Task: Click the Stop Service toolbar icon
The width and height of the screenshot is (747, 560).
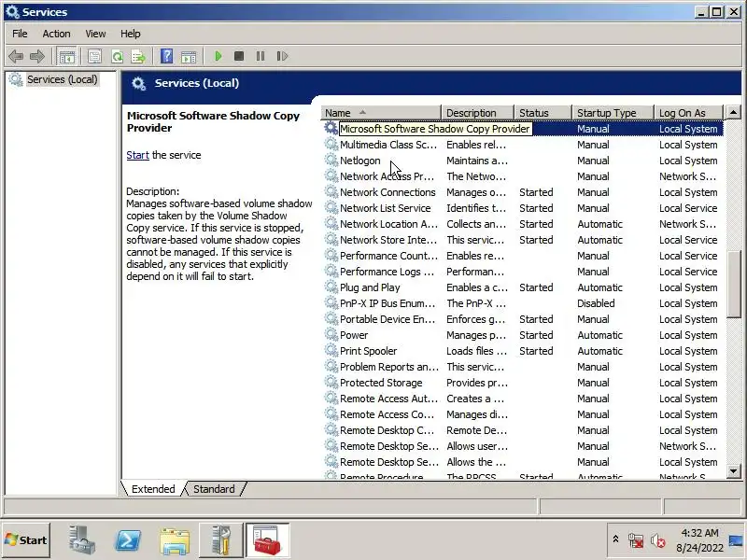Action: click(239, 56)
